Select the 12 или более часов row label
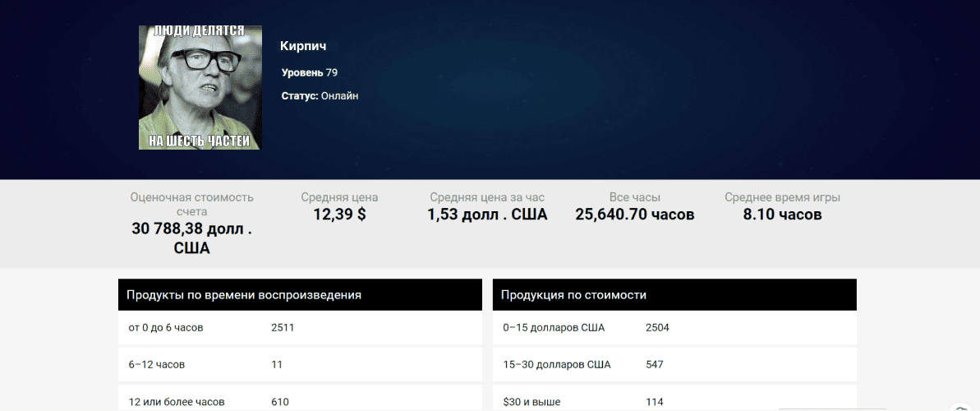Viewport: 980px width, 411px height. [x=177, y=402]
